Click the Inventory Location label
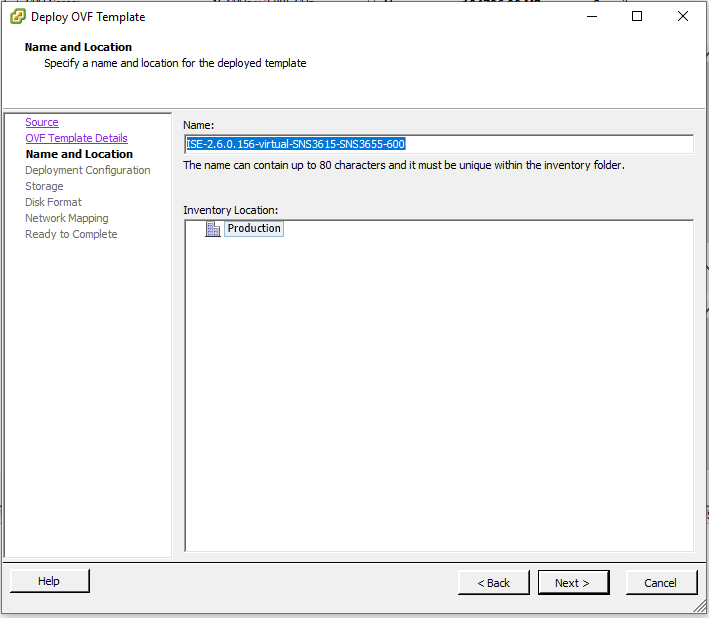 click(x=231, y=210)
